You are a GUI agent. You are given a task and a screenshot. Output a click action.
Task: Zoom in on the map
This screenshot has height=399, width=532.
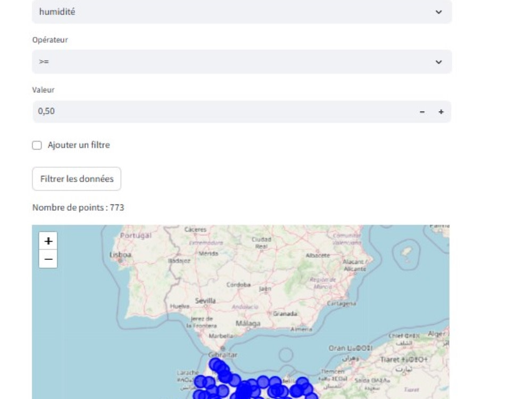[48, 241]
